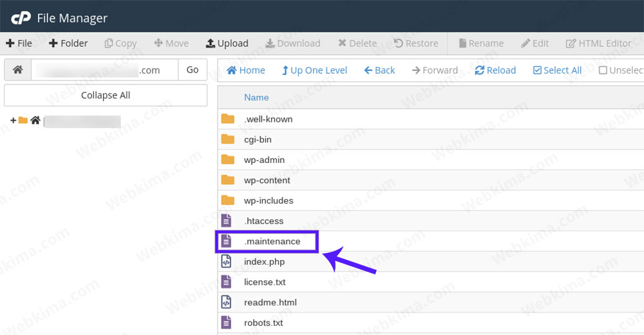Screen dimensions: 644x335
Task: Select the robots.txt file name
Action: pos(263,323)
